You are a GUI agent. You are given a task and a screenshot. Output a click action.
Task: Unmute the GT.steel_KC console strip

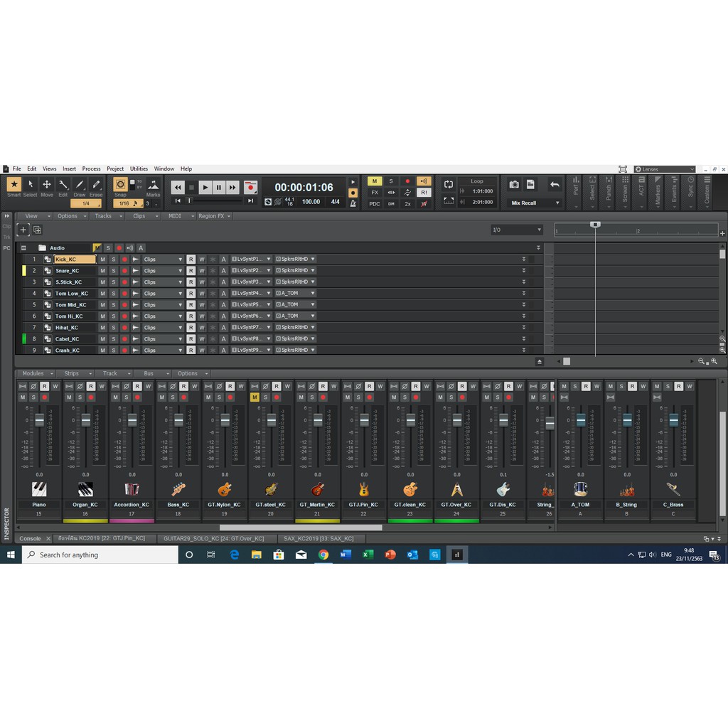pos(255,397)
